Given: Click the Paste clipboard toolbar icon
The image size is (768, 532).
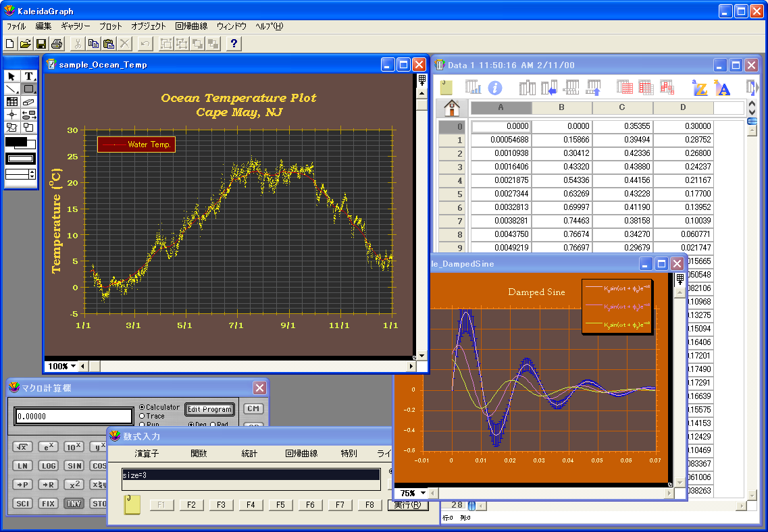Looking at the screenshot, I should coord(109,44).
